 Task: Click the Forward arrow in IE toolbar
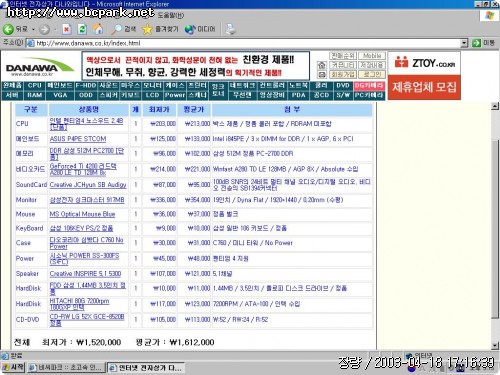coord(44,30)
